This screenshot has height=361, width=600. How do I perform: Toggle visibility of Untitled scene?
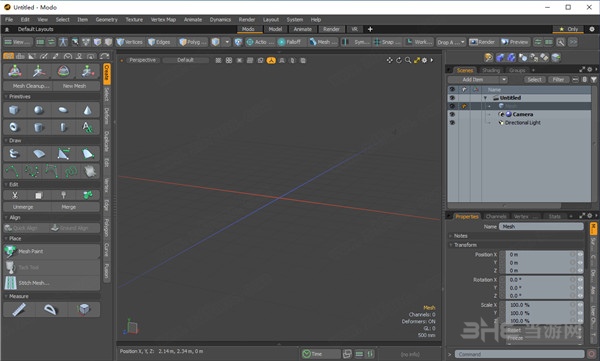point(452,98)
